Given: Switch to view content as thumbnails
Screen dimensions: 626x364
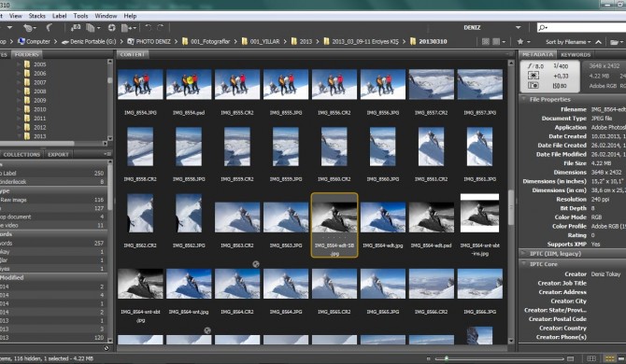Looking at the screenshot, I should [609, 358].
